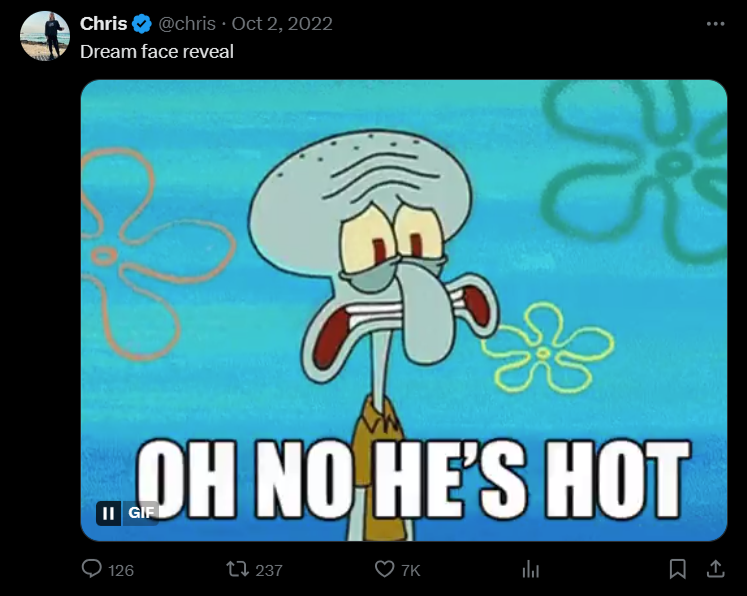Click the 126 replies count
The width and height of the screenshot is (747, 596).
pos(121,570)
